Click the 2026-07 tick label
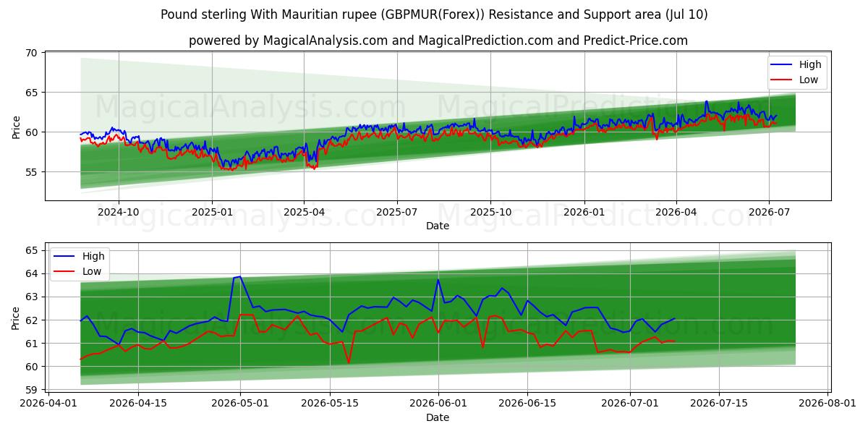Screen dimensions: 868x434 [x=769, y=213]
